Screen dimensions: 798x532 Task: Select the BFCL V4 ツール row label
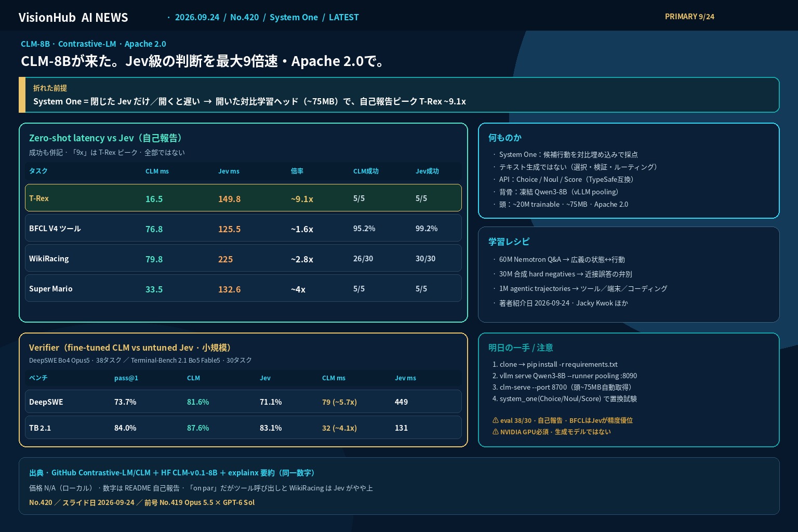[x=55, y=229]
